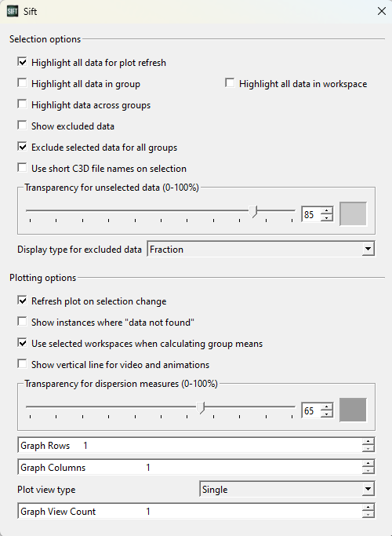This screenshot has width=392, height=536.
Task: Decrease unselected data transparency with down arrow
Action: 327,217
